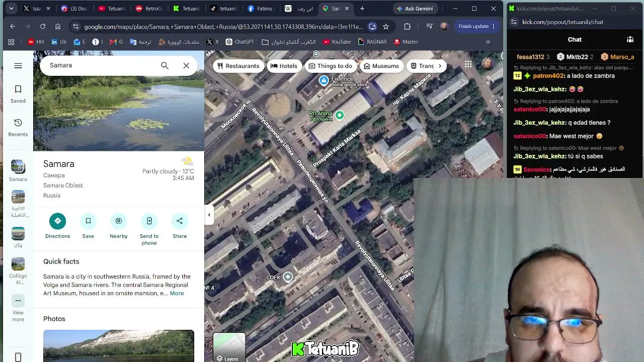The image size is (644, 362).
Task: Click the search magnifier icon beside Samara
Action: tap(165, 65)
